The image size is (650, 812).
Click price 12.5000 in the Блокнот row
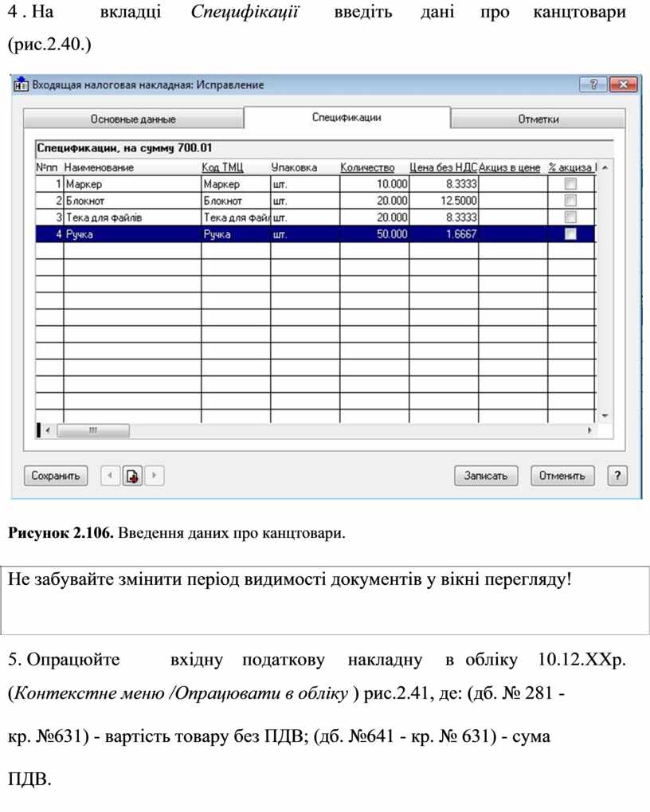coord(444,201)
